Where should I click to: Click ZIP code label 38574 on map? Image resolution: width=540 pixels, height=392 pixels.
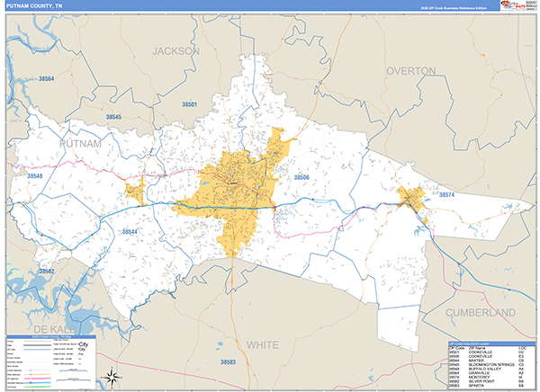tap(446, 195)
